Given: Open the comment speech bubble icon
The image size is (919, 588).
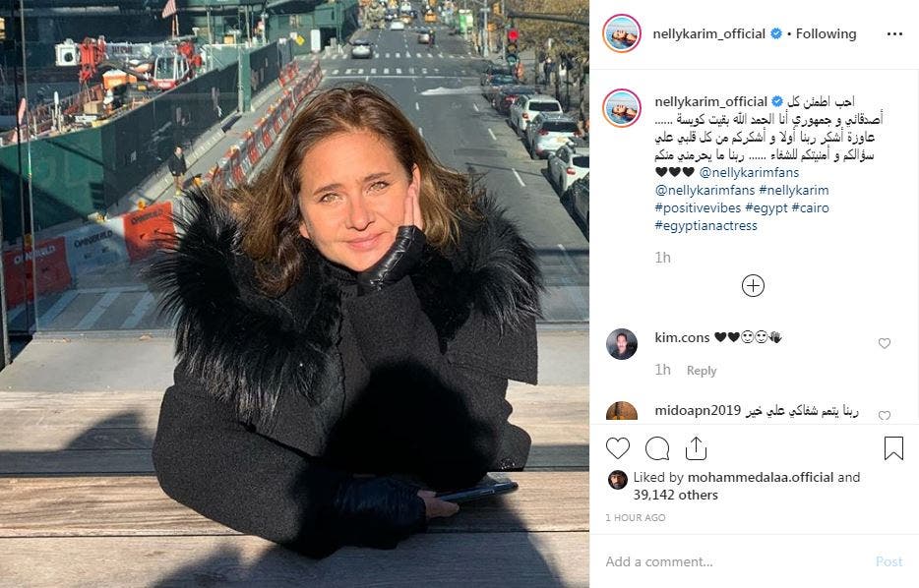Looking at the screenshot, I should pyautogui.click(x=657, y=448).
